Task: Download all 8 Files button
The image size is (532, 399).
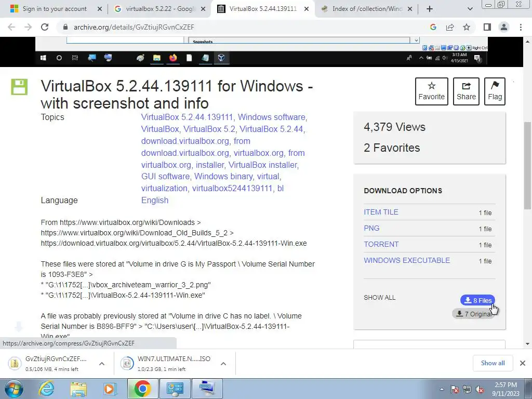Action: click(x=477, y=300)
